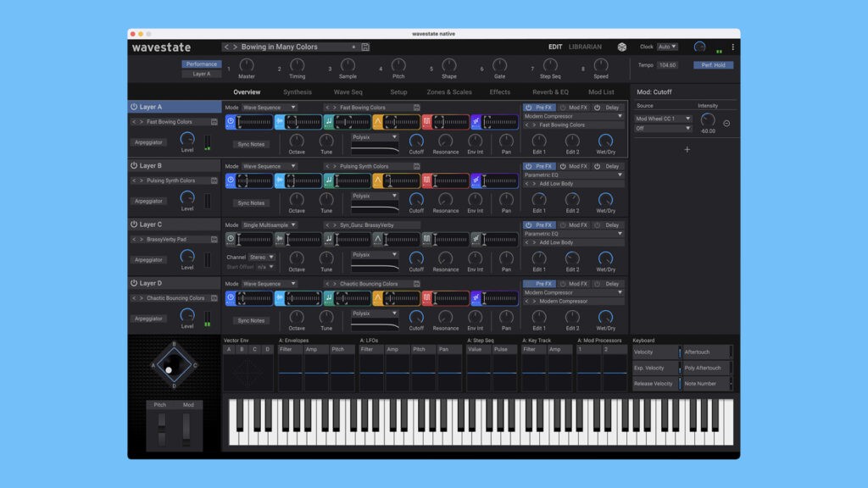
Task: Switch to the Wave Seq tab
Action: (348, 92)
